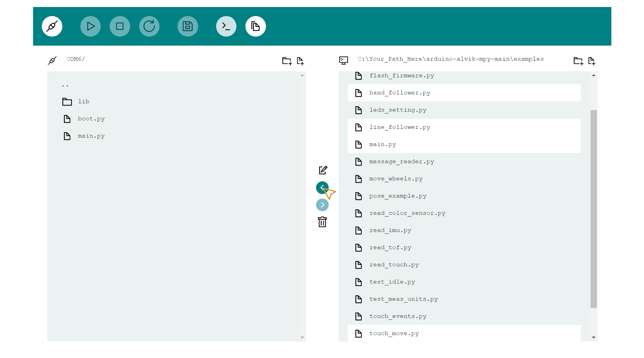Click the right chevron download button
Image resolution: width=644 pixels, height=358 pixels.
[322, 205]
